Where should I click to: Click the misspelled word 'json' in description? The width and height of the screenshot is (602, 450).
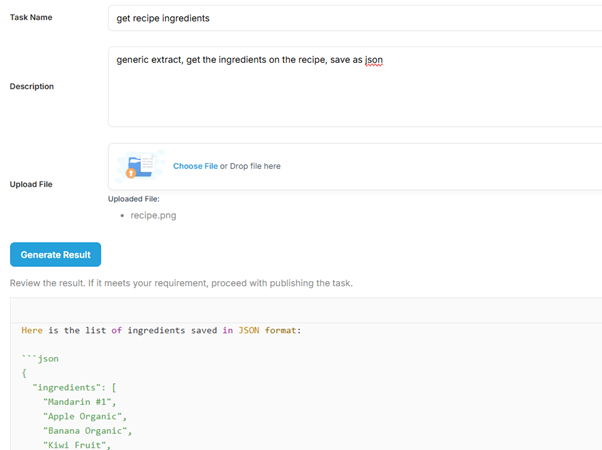(x=374, y=60)
